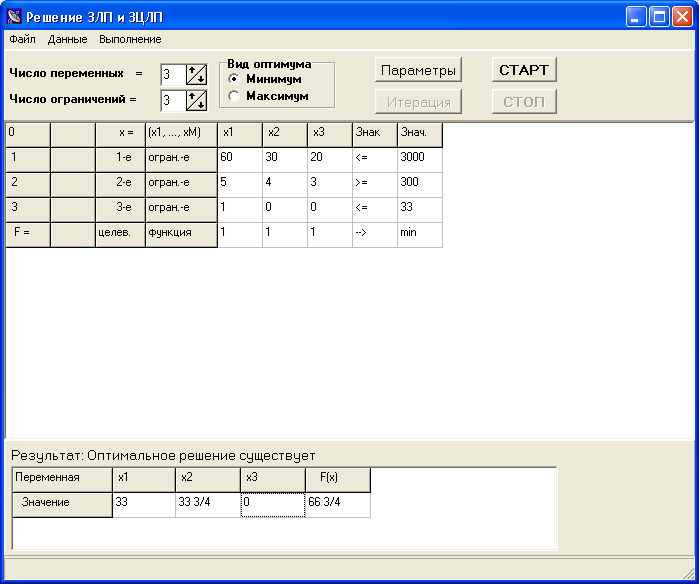This screenshot has width=699, height=584.
Task: Click the >= sign cell of constraint 2
Action: [375, 185]
